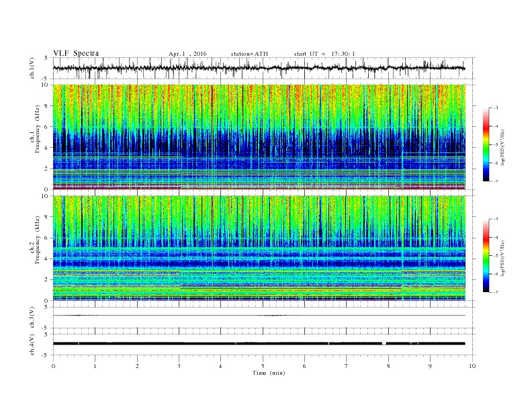Click the "10" tick on the time axis

[x=472, y=366]
